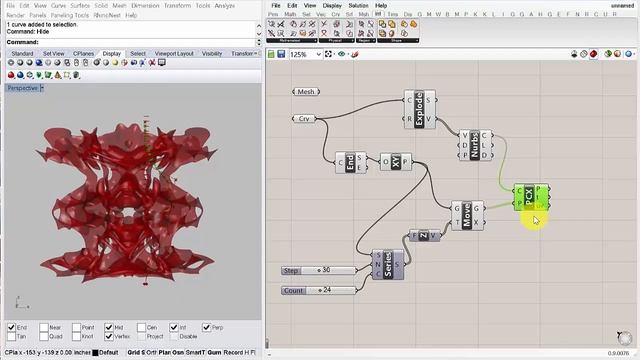Toggle Grid Snap in status bar
This screenshot has height=360, width=640.
(136, 352)
